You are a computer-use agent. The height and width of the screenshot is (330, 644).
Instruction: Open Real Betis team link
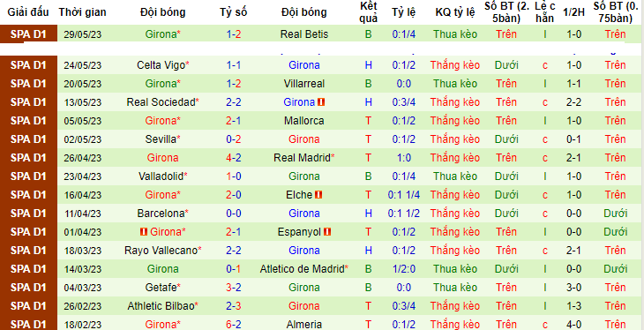click(304, 34)
